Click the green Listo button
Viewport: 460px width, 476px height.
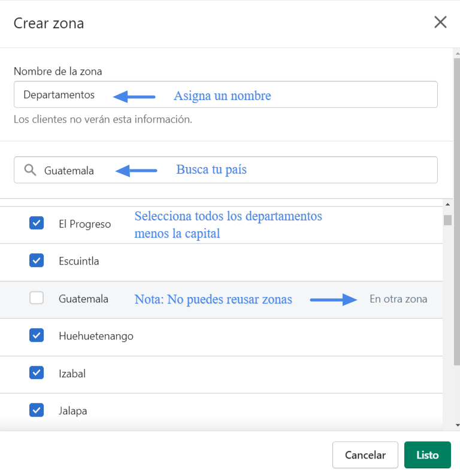(x=428, y=455)
